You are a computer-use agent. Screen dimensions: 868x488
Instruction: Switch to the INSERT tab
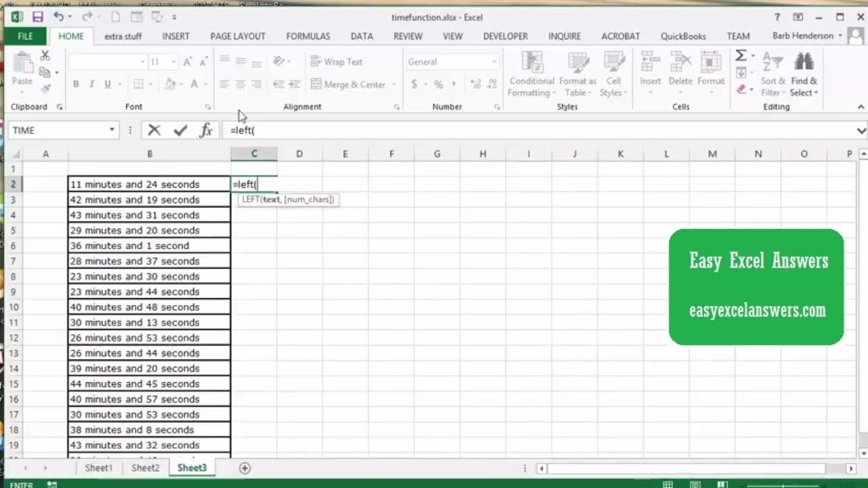point(176,36)
